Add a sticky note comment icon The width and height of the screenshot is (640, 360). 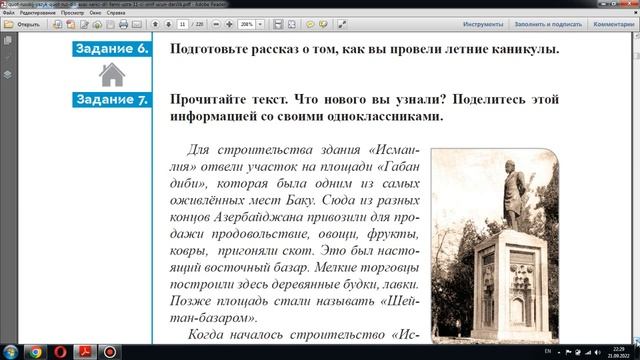[310, 24]
